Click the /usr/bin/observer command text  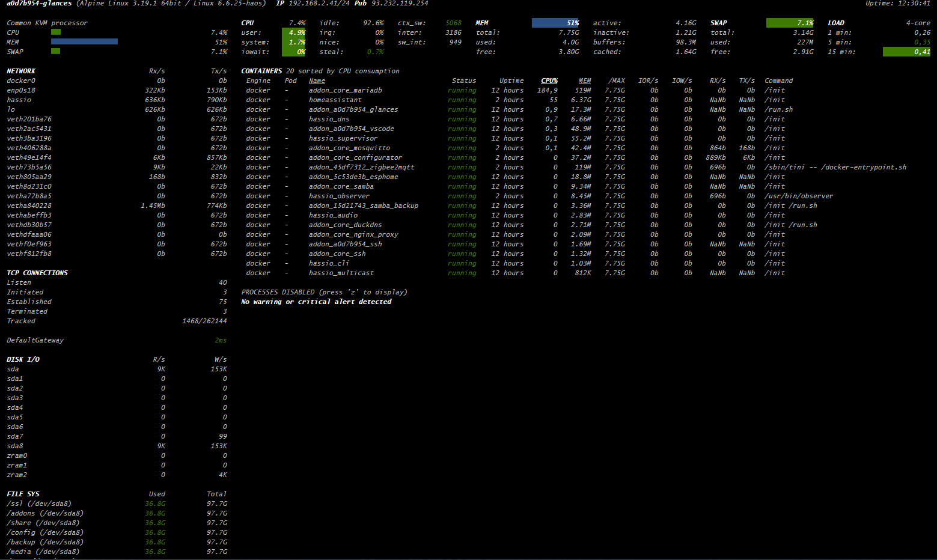pyautogui.click(x=799, y=196)
